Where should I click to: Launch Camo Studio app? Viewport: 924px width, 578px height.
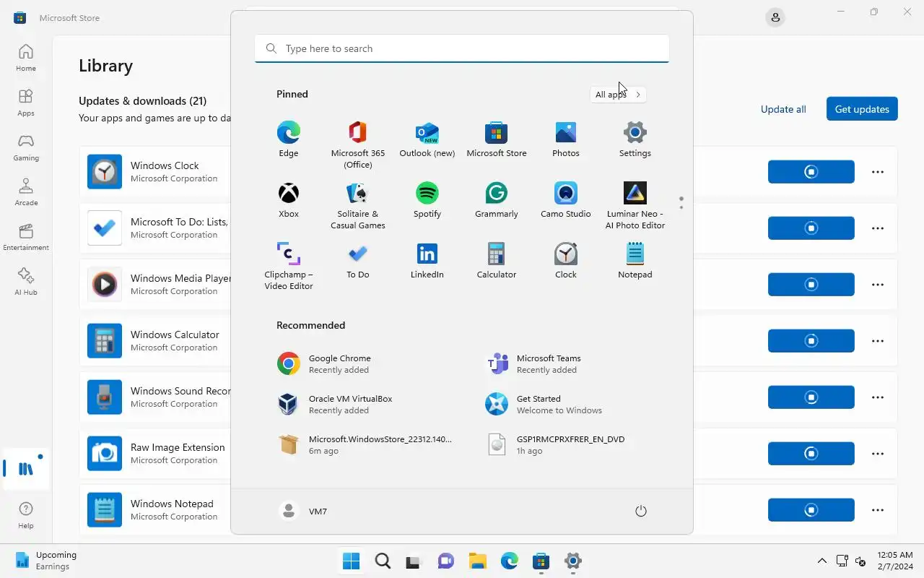[566, 200]
